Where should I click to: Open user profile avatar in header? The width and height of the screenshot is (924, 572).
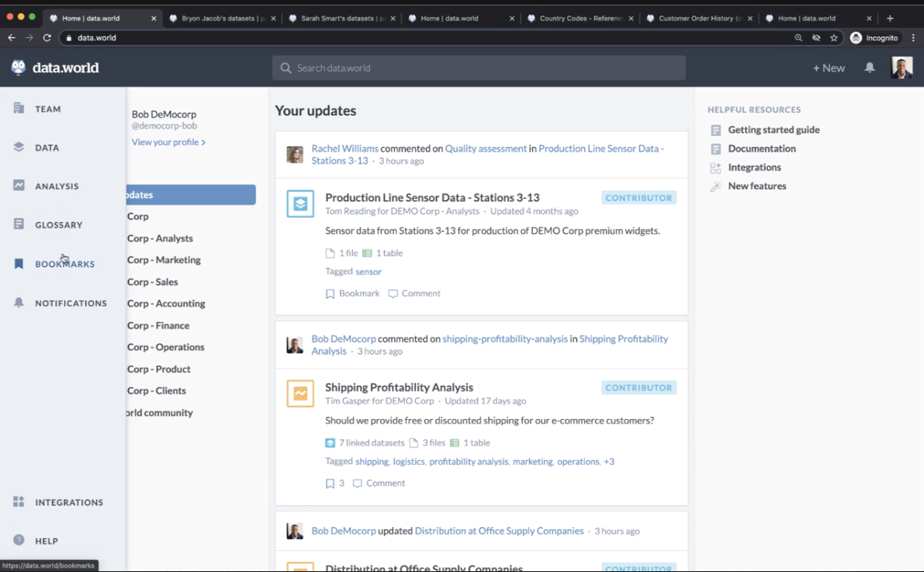click(902, 68)
